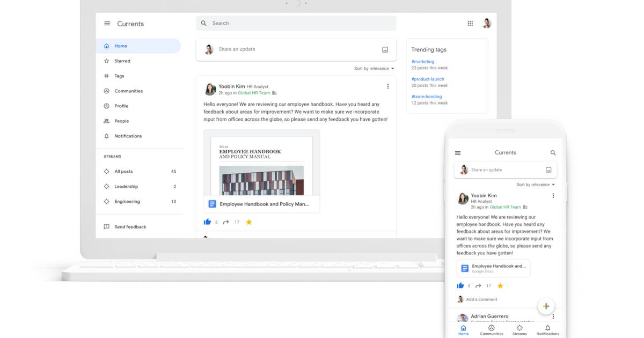
Task: Attach an image to your update
Action: [x=385, y=49]
